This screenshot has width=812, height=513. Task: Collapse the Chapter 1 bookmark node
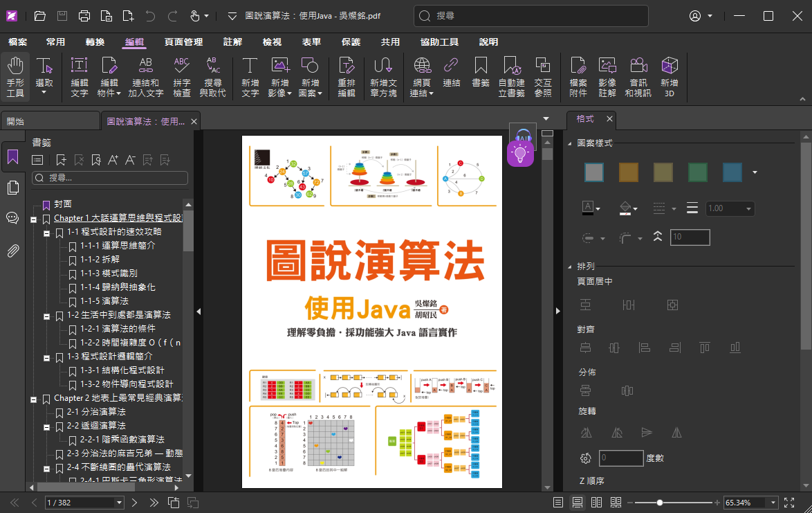click(33, 219)
